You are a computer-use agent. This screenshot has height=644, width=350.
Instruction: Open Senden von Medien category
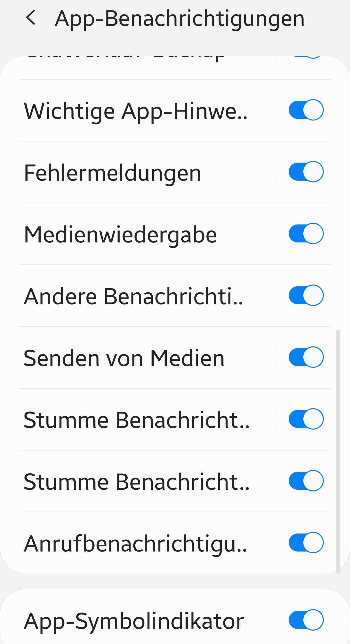(124, 358)
